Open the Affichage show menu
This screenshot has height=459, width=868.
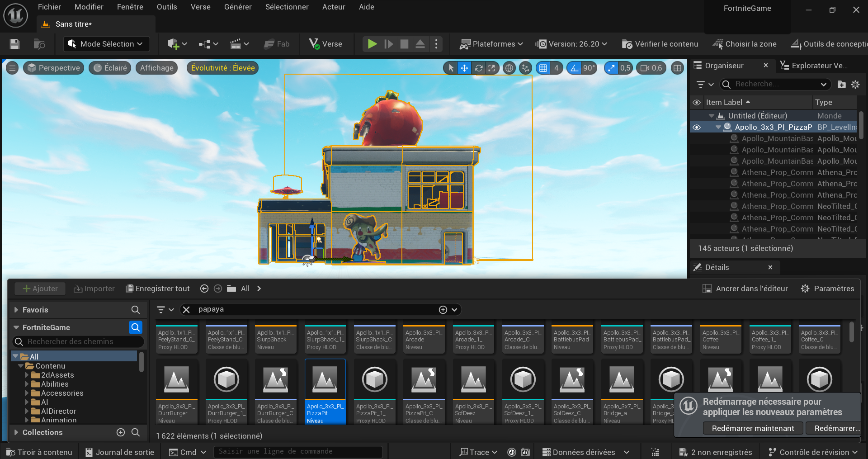click(x=156, y=68)
